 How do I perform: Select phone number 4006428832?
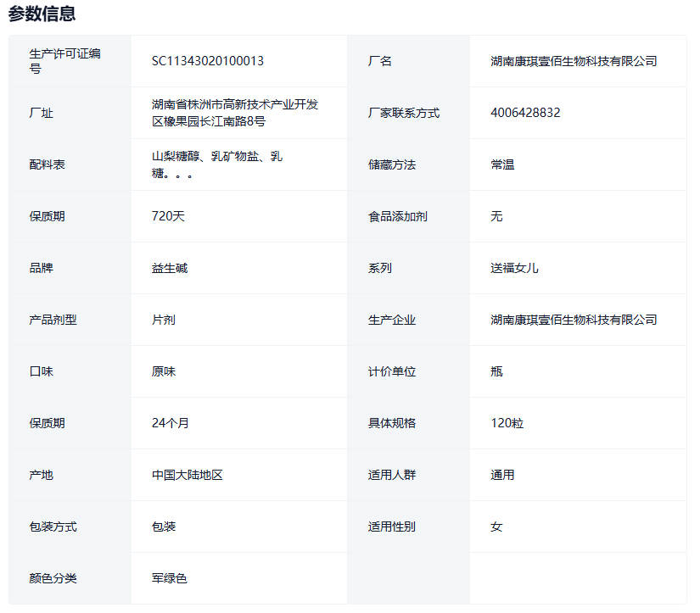525,113
